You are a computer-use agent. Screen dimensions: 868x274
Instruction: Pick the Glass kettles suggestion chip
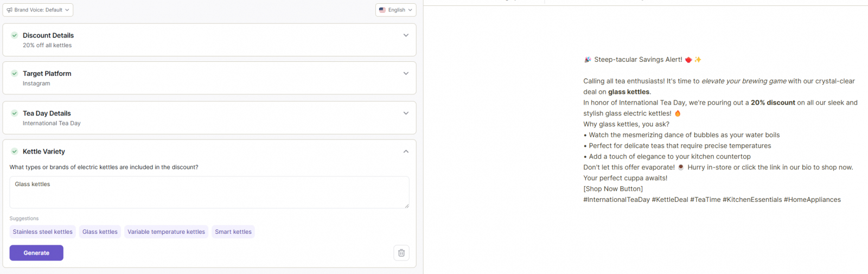tap(100, 232)
